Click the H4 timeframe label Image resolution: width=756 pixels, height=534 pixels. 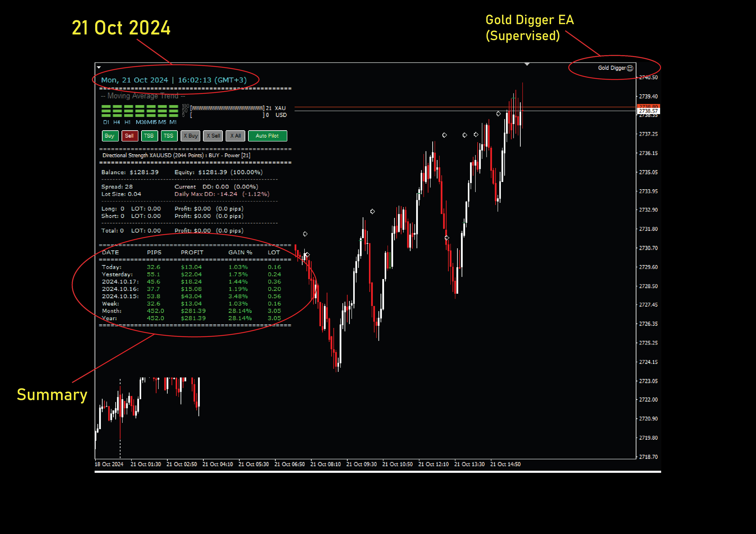(117, 122)
